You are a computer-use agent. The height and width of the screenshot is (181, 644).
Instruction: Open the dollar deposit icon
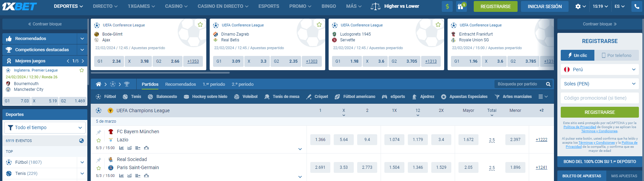[x=447, y=6]
